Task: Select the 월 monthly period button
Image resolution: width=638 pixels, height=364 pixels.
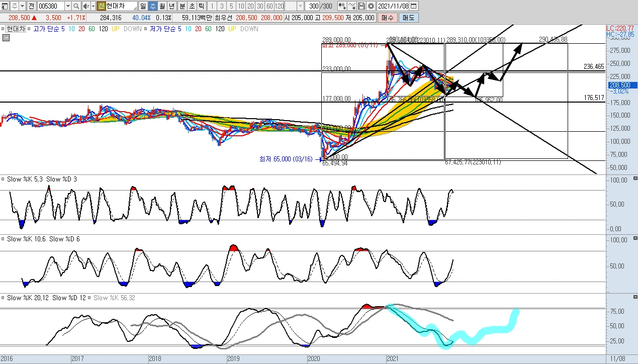Action: (x=162, y=6)
